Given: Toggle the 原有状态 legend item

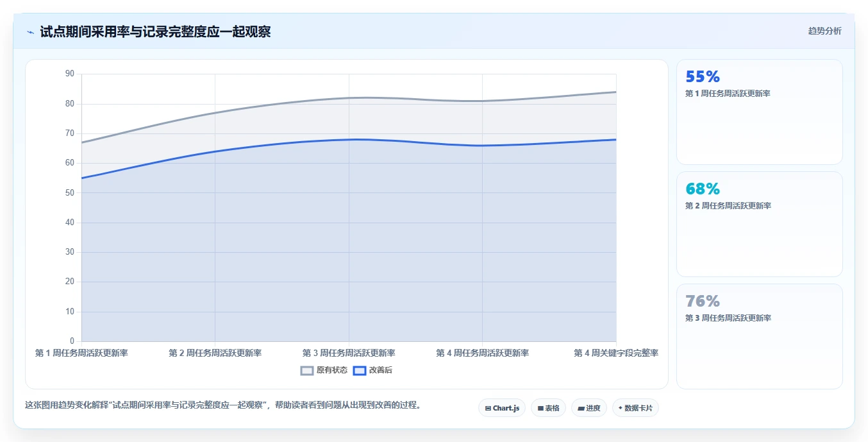Looking at the screenshot, I should pyautogui.click(x=324, y=370).
